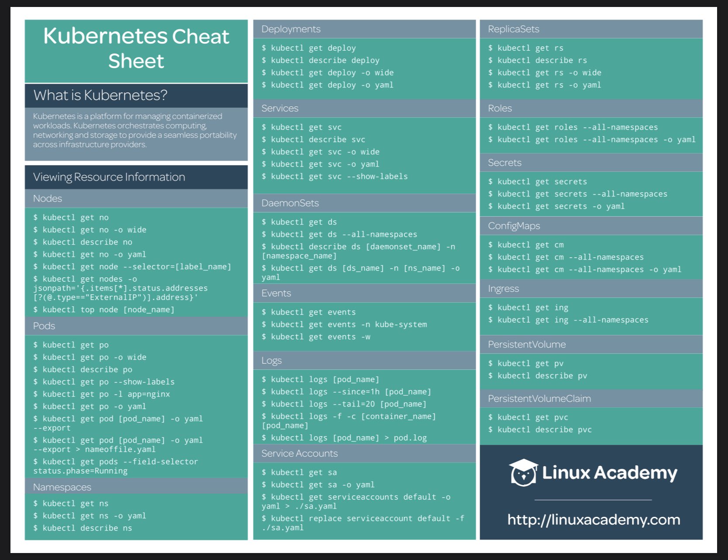Click the ReplicaSets section header
This screenshot has height=560, width=728.
point(591,29)
